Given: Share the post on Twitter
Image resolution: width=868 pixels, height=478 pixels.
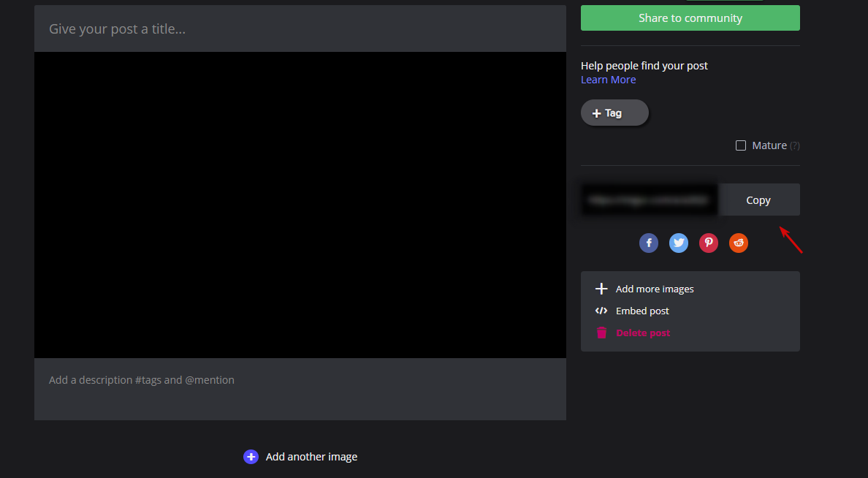Looking at the screenshot, I should (679, 243).
